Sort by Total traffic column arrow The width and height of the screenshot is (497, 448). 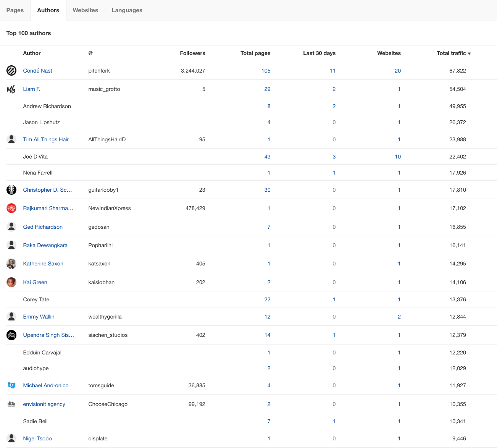(x=469, y=53)
